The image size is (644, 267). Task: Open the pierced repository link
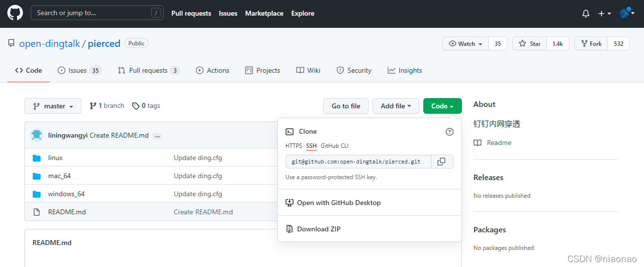pos(104,43)
